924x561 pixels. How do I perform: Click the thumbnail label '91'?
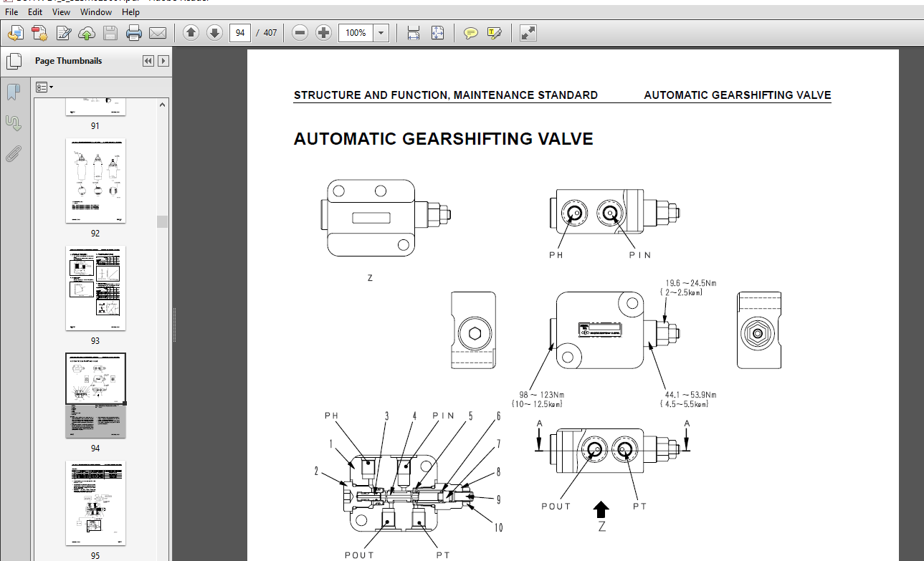point(95,125)
